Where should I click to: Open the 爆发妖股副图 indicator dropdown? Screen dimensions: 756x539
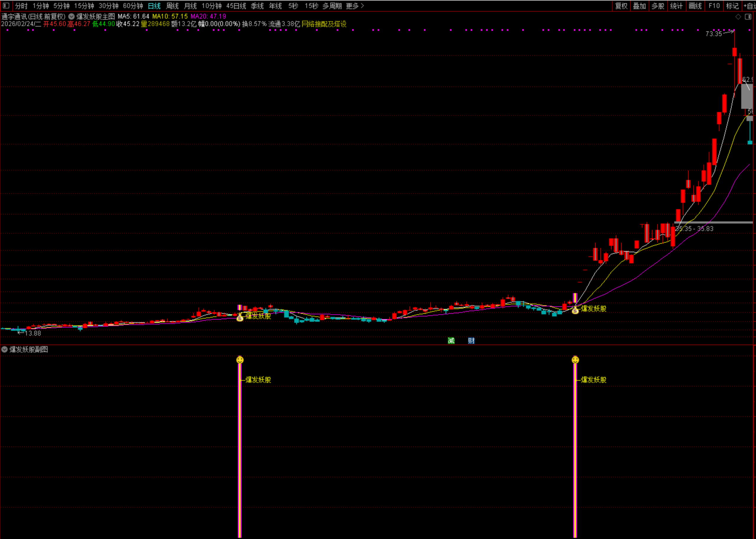pos(5,349)
